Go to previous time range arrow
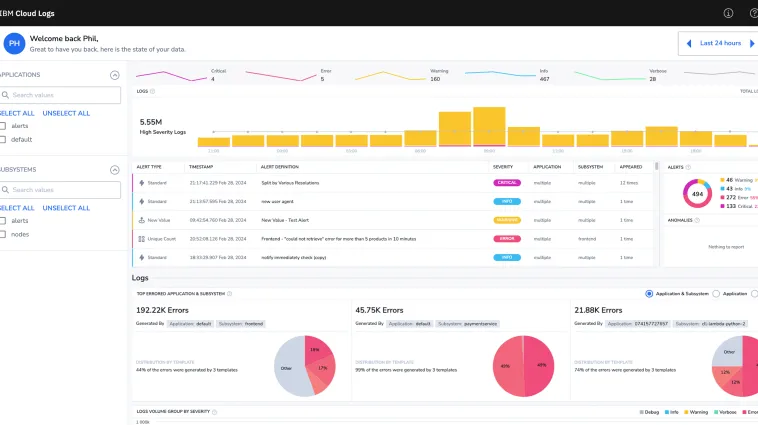758x425 pixels. point(689,44)
